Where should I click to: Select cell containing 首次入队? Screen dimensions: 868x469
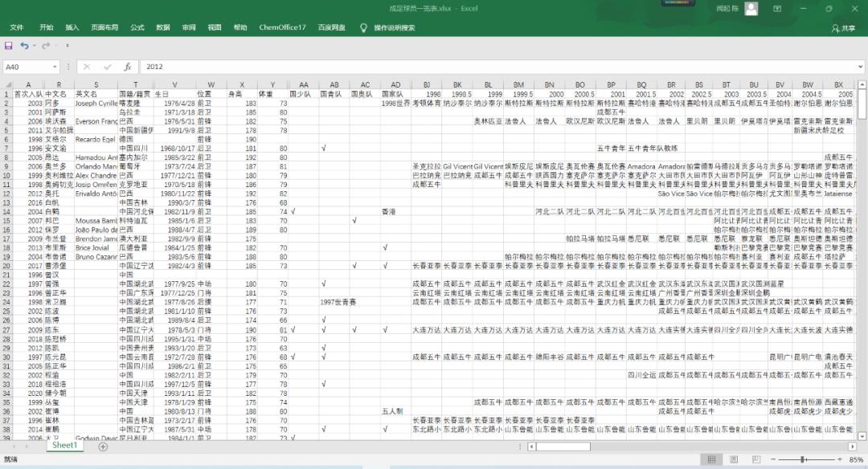28,94
